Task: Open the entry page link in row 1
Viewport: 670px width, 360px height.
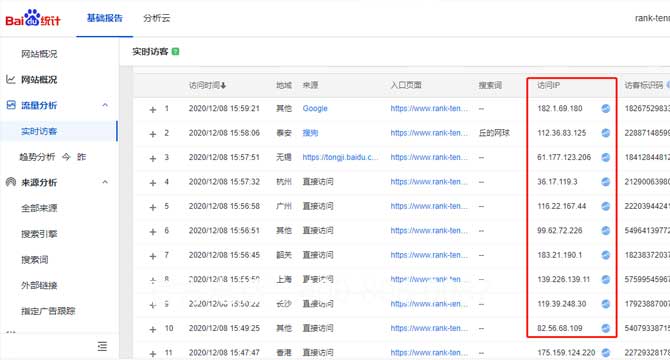Action: point(429,108)
